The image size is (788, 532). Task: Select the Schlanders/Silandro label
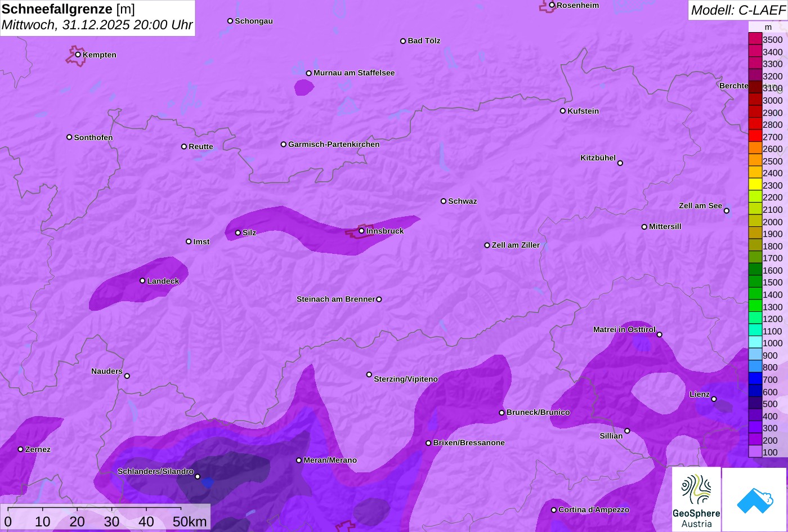point(155,472)
